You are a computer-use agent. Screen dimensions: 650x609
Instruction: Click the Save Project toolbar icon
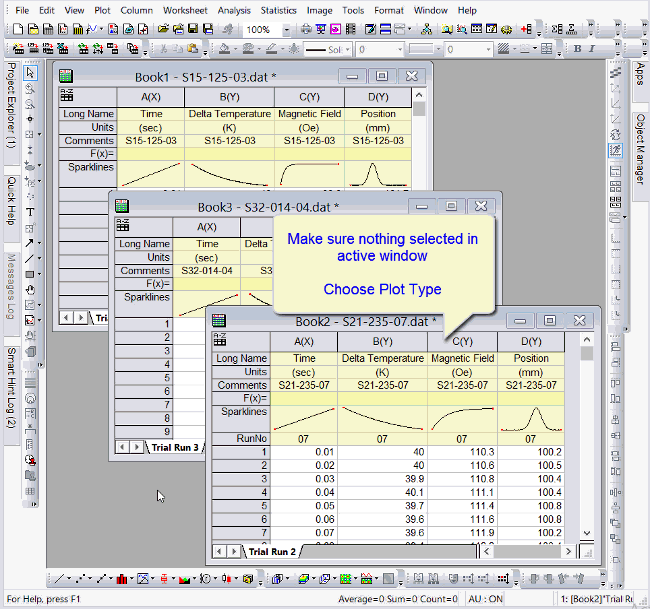click(x=191, y=30)
